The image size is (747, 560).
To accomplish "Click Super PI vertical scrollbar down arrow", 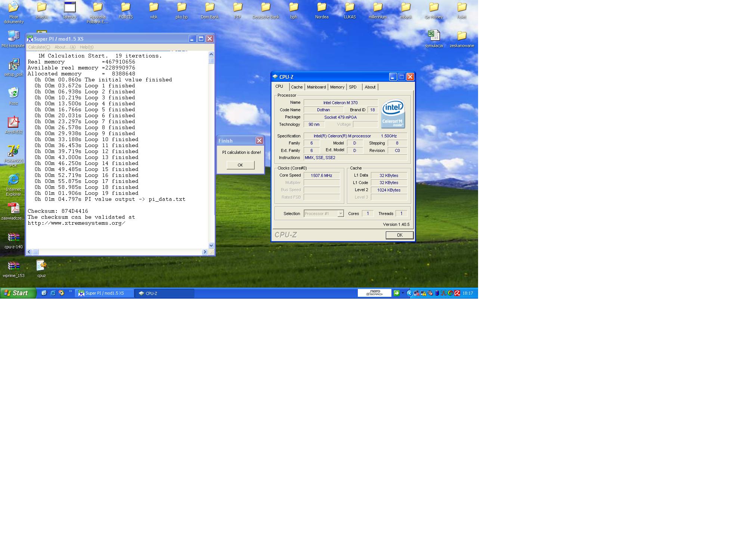I will tap(211, 246).
